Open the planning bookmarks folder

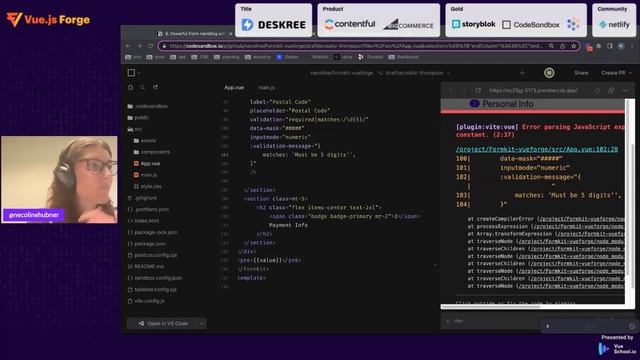(227, 57)
